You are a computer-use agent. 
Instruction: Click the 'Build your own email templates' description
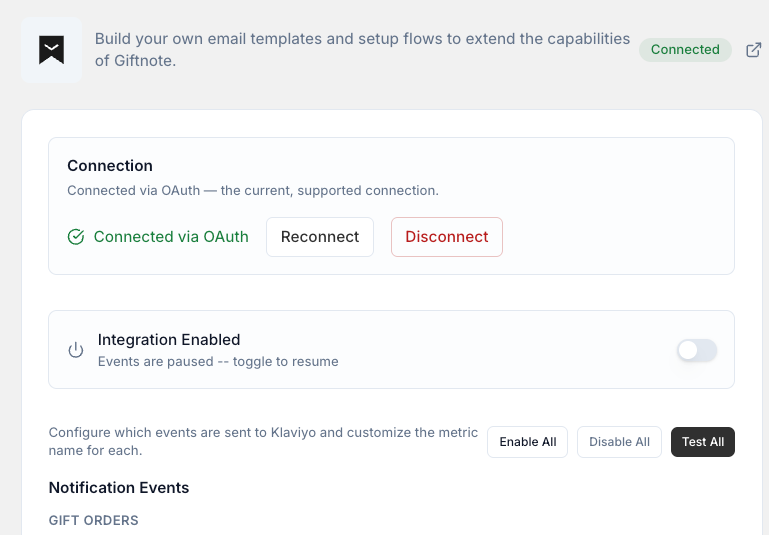[x=362, y=50]
